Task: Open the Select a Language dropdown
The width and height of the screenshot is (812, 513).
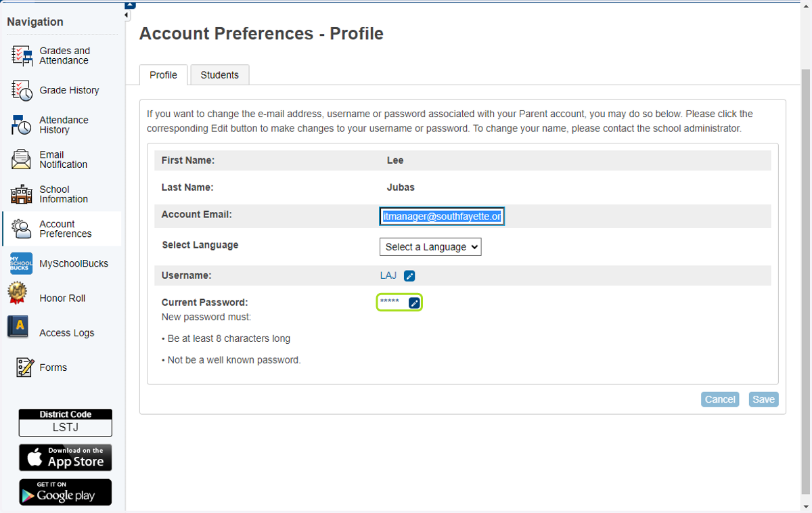Action: pyautogui.click(x=430, y=247)
